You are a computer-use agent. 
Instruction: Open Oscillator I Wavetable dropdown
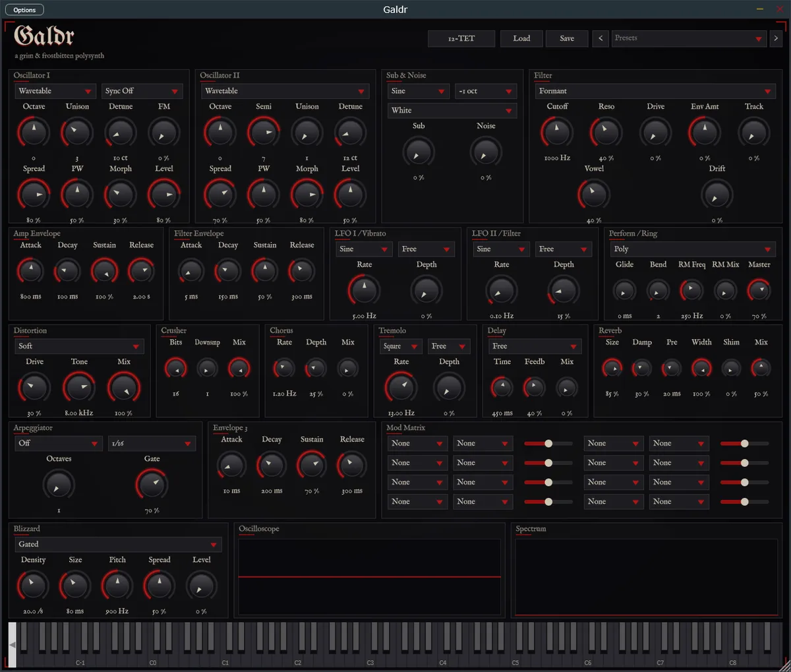pos(55,91)
